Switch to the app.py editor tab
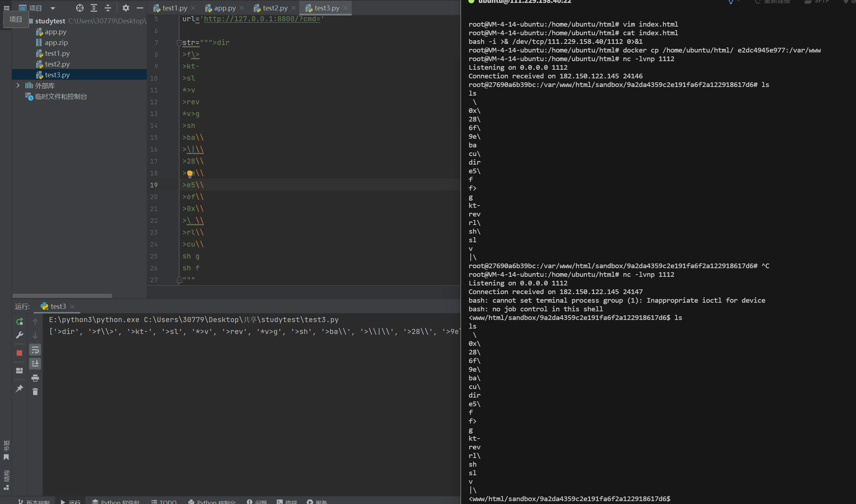856x504 pixels. pyautogui.click(x=225, y=8)
